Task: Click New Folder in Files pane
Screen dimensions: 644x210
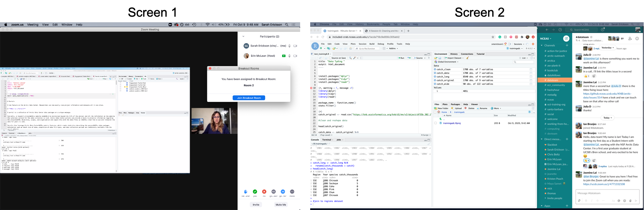Action: pyautogui.click(x=441, y=108)
